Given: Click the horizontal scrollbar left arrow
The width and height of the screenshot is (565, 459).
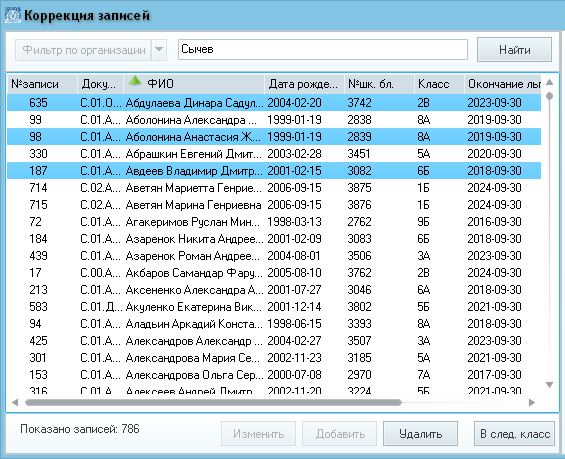Looking at the screenshot, I should click(15, 402).
